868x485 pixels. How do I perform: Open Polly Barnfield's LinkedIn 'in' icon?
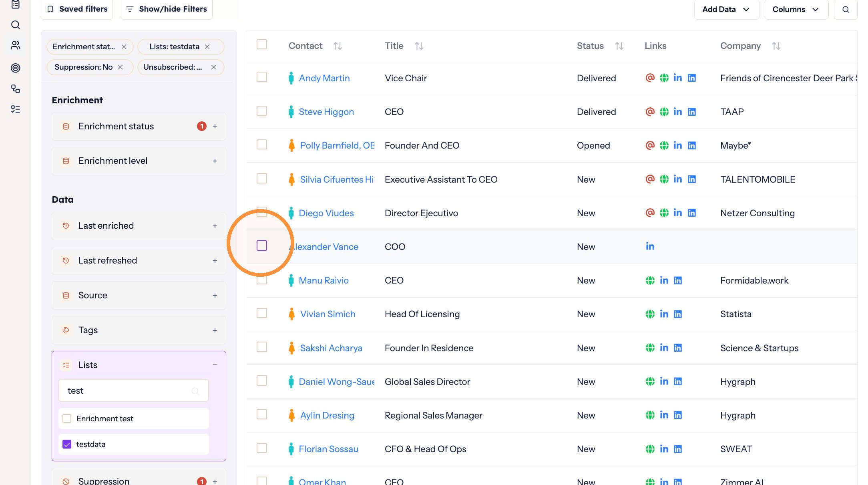(678, 145)
